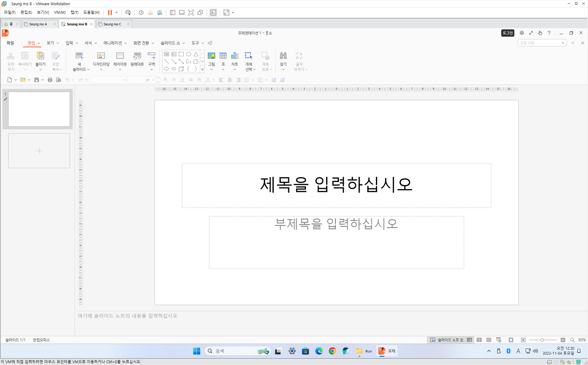Open the 슬라이드 쇼 menu

click(x=171, y=43)
